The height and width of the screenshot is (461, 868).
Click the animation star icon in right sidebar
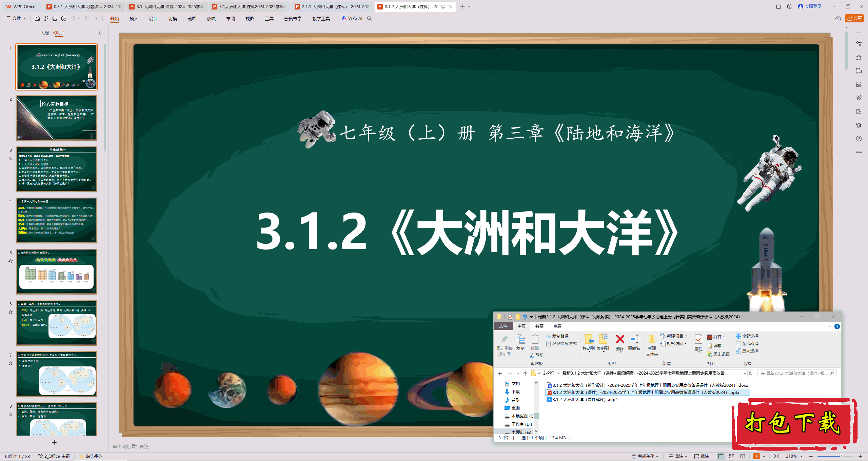click(x=859, y=57)
